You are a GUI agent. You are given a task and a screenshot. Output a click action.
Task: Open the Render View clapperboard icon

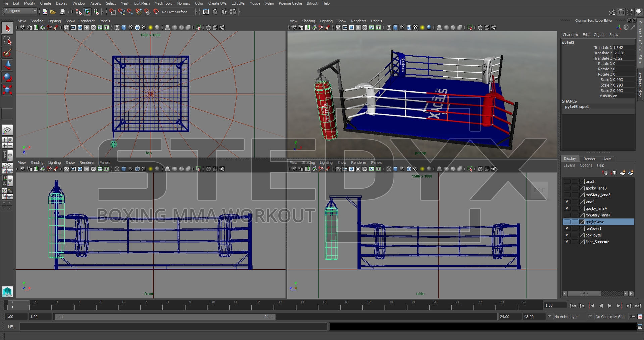[x=206, y=12]
